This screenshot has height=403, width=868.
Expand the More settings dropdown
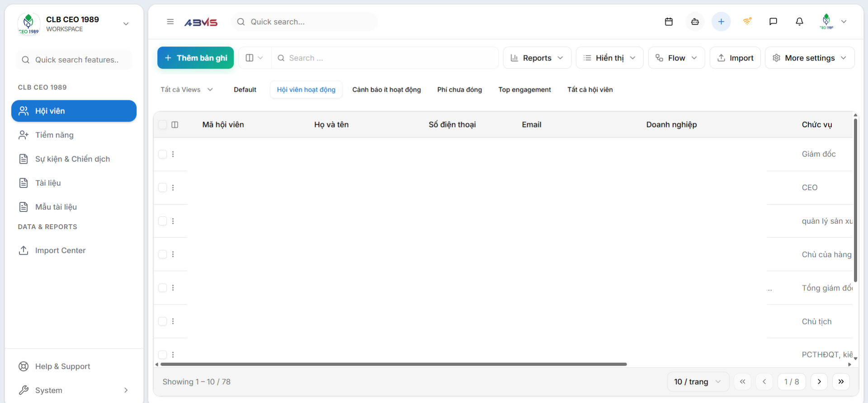click(809, 58)
